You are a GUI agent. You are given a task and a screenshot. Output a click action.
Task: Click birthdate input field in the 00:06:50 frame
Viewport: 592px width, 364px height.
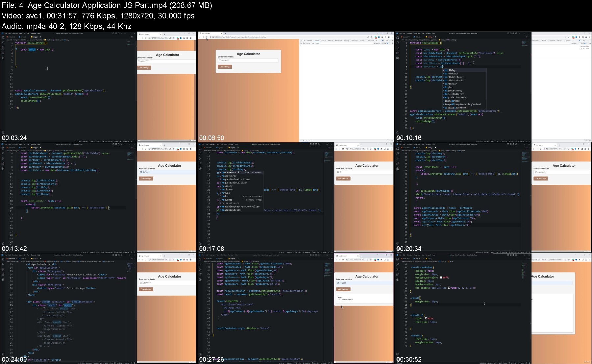pyautogui.click(x=248, y=61)
